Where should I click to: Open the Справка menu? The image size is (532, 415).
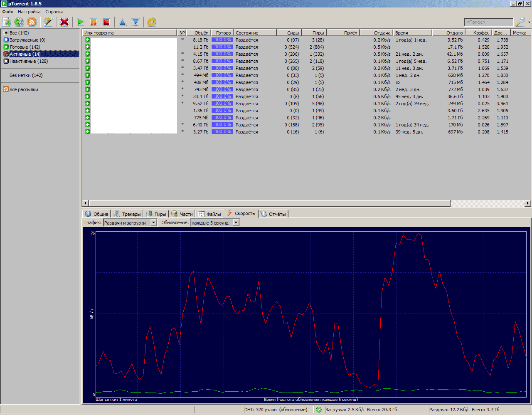[x=54, y=12]
